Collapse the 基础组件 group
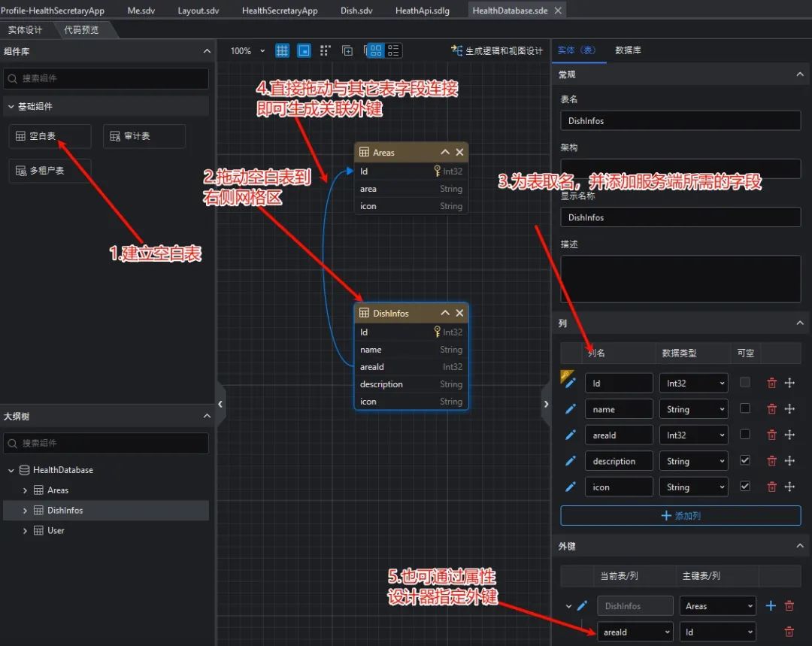This screenshot has width=812, height=646. point(11,106)
